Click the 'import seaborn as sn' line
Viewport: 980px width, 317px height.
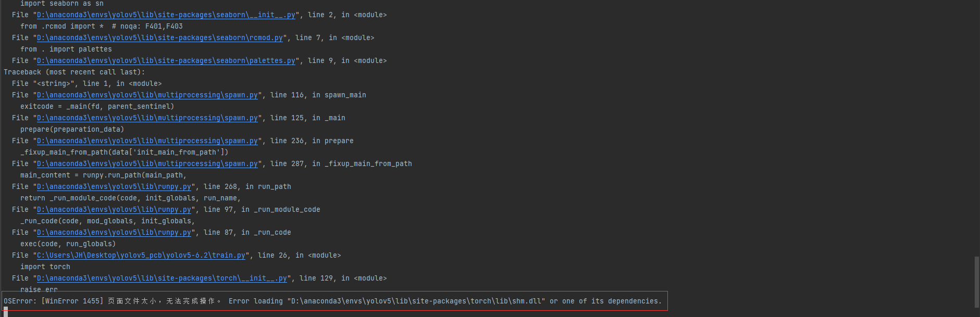coord(62,4)
